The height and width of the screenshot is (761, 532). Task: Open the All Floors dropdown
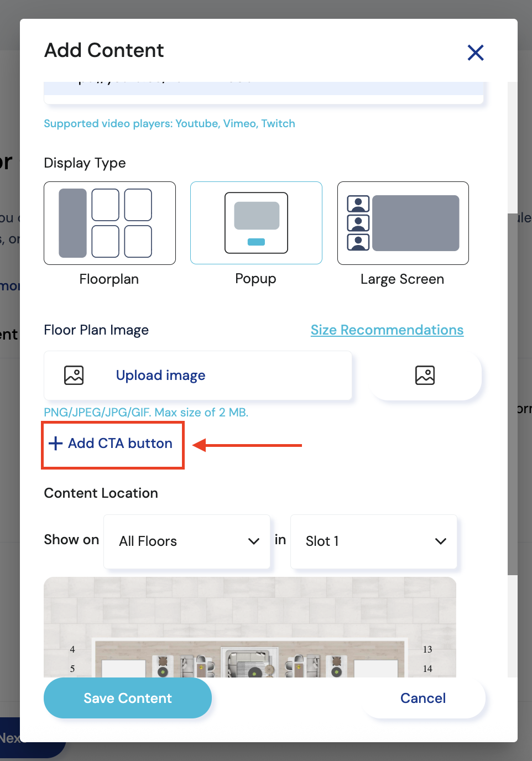(x=186, y=541)
